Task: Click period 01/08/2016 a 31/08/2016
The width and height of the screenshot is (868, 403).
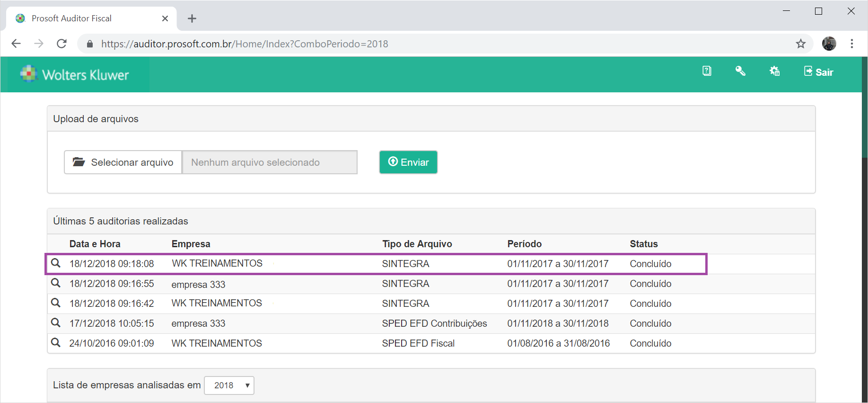Action: (x=559, y=343)
